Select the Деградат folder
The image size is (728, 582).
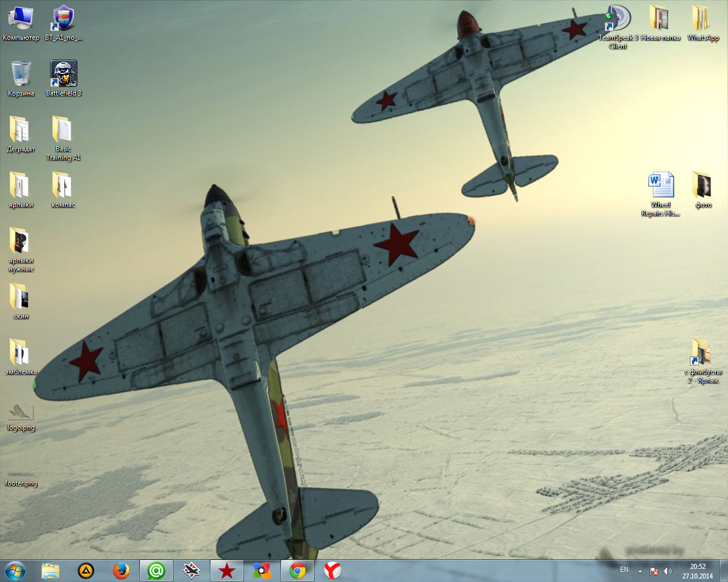tap(21, 135)
